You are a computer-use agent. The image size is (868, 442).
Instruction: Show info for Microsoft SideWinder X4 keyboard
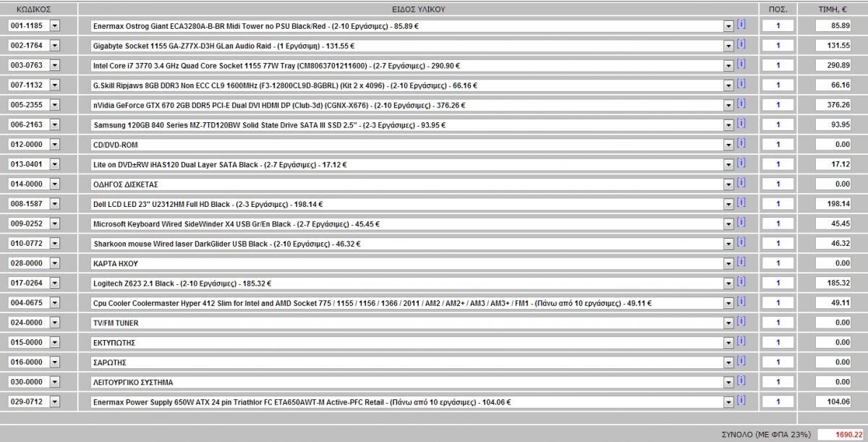click(x=741, y=222)
